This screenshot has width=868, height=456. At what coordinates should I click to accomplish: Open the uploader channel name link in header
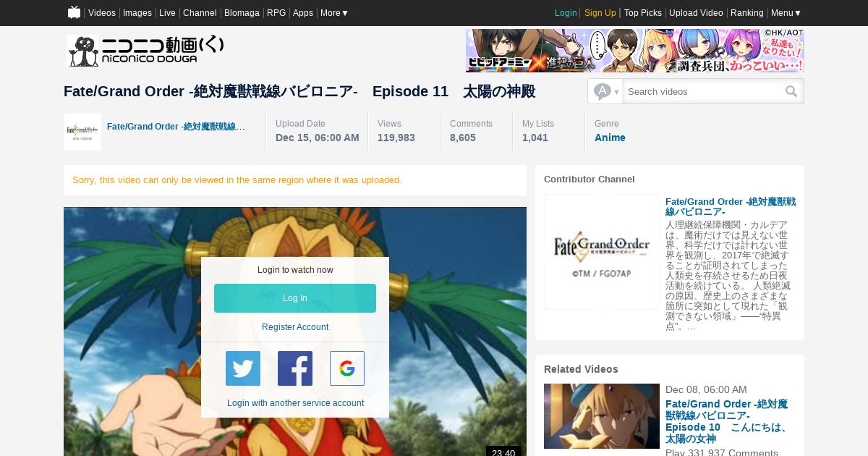click(176, 127)
